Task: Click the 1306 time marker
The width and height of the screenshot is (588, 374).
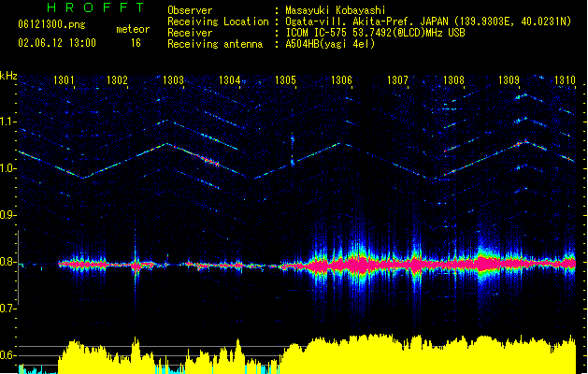Action: (x=341, y=80)
